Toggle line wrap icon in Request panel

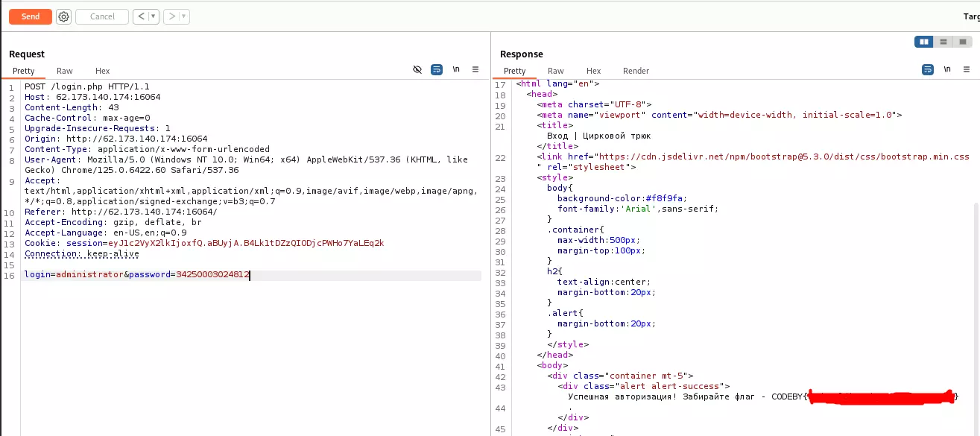(x=437, y=69)
